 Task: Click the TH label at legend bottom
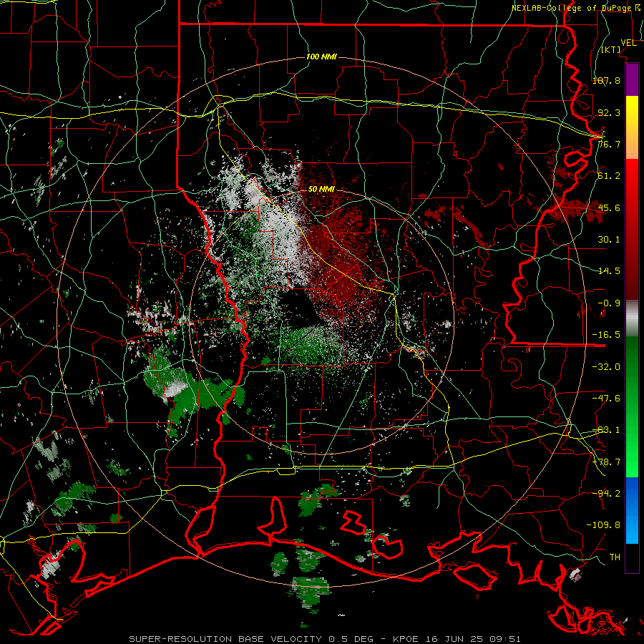[x=615, y=557]
